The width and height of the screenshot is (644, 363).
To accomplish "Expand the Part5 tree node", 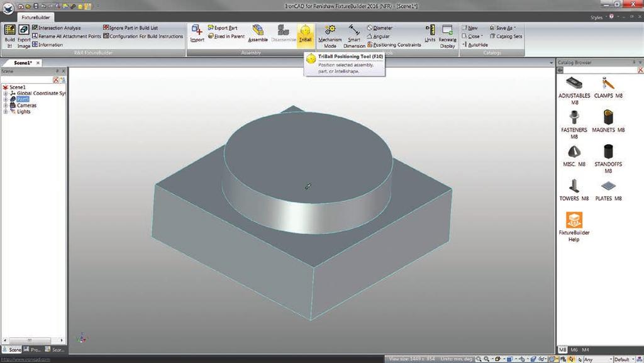I will 6,99.
